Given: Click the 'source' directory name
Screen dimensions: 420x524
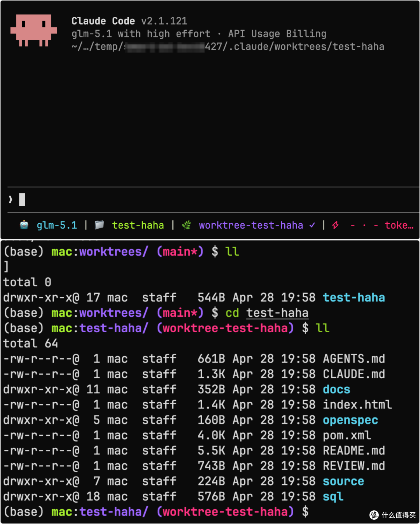Looking at the screenshot, I should [343, 481].
